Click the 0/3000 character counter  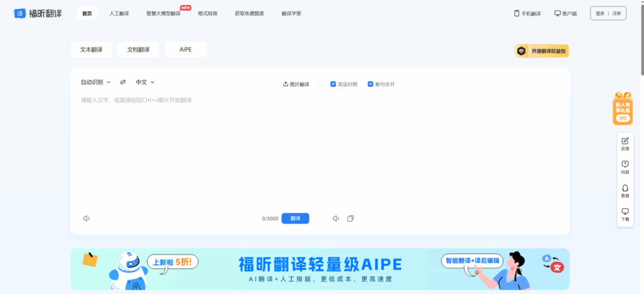pyautogui.click(x=270, y=218)
